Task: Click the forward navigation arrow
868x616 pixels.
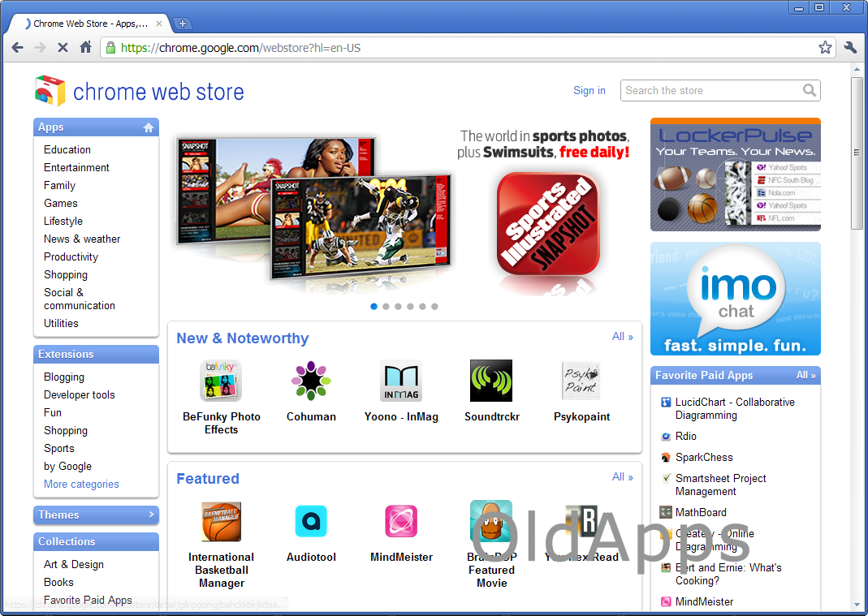Action: (40, 48)
